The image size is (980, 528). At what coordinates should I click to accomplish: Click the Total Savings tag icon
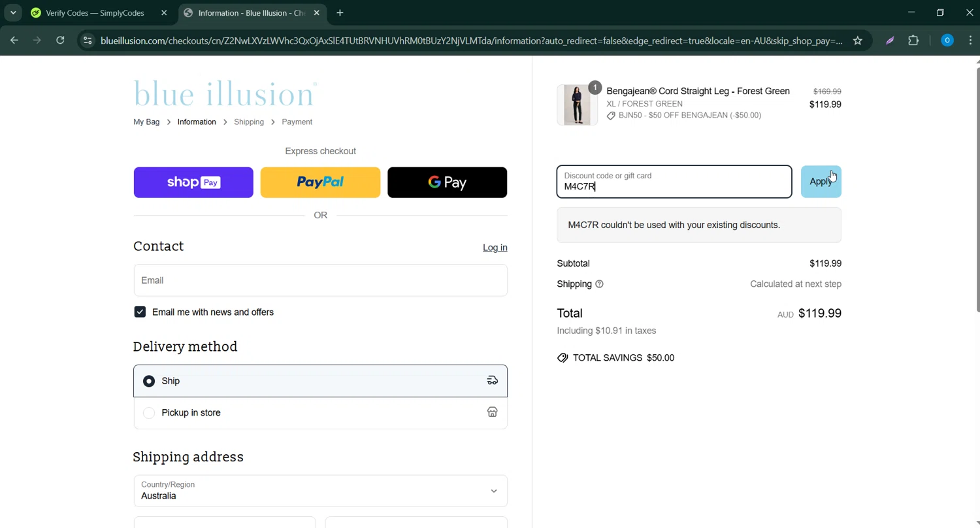tap(563, 358)
